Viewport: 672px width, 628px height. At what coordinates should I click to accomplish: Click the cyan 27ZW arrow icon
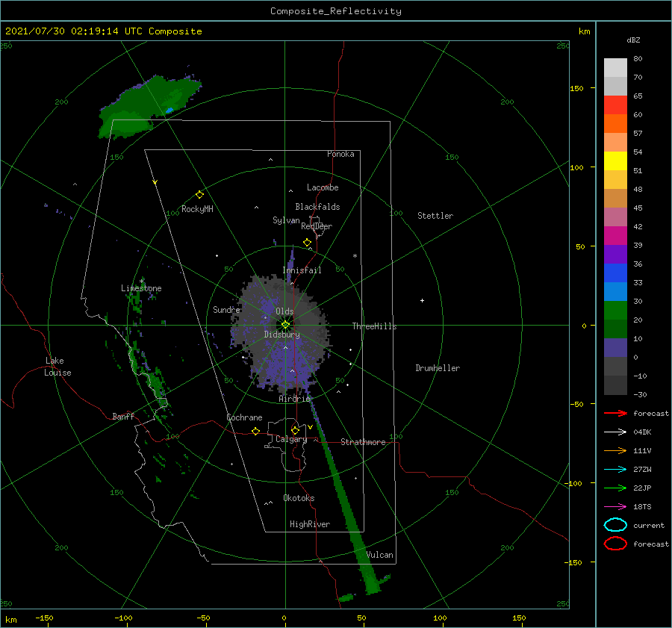[x=615, y=470]
